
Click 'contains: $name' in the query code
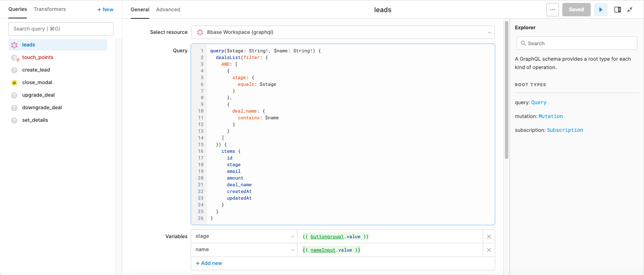point(258,118)
